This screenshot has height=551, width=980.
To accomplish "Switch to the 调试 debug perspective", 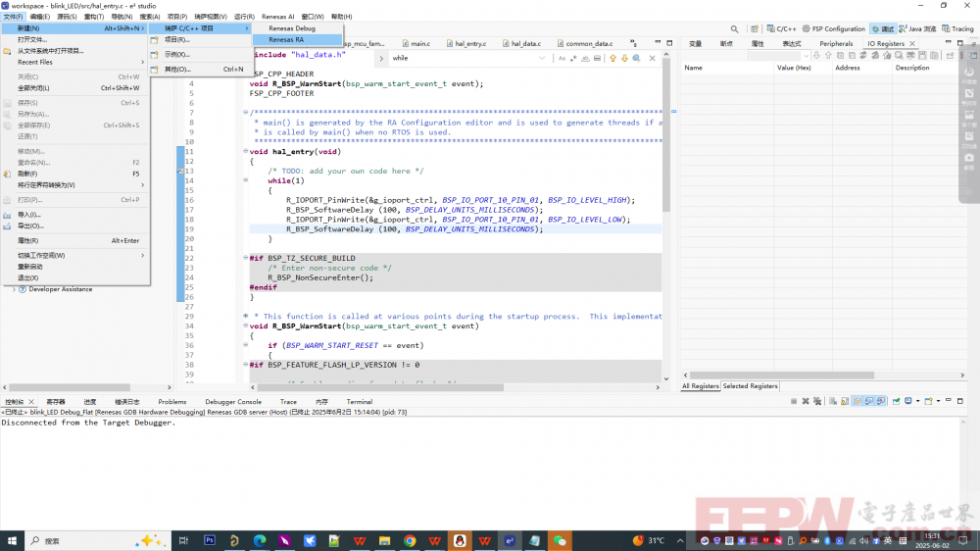I will point(883,28).
